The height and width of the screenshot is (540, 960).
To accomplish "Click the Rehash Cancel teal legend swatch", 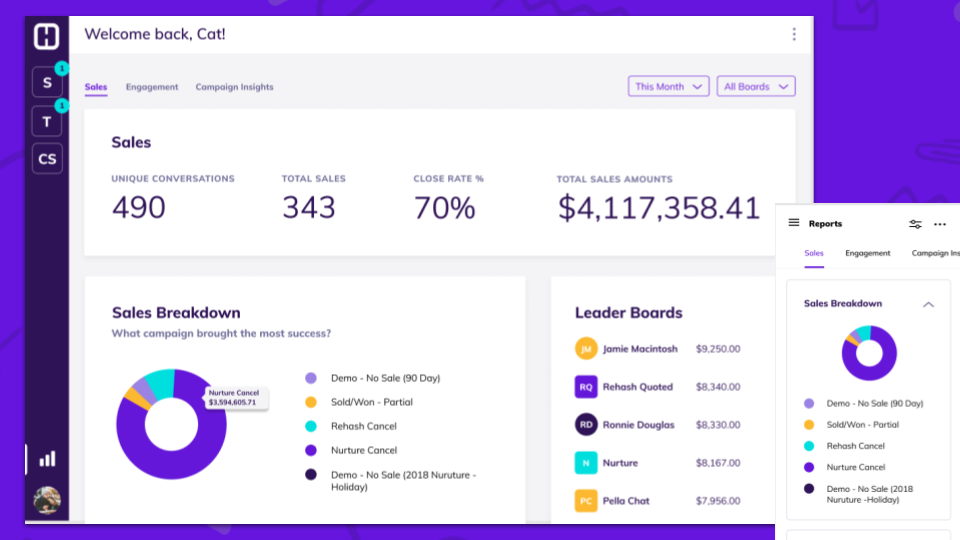I will coord(311,426).
